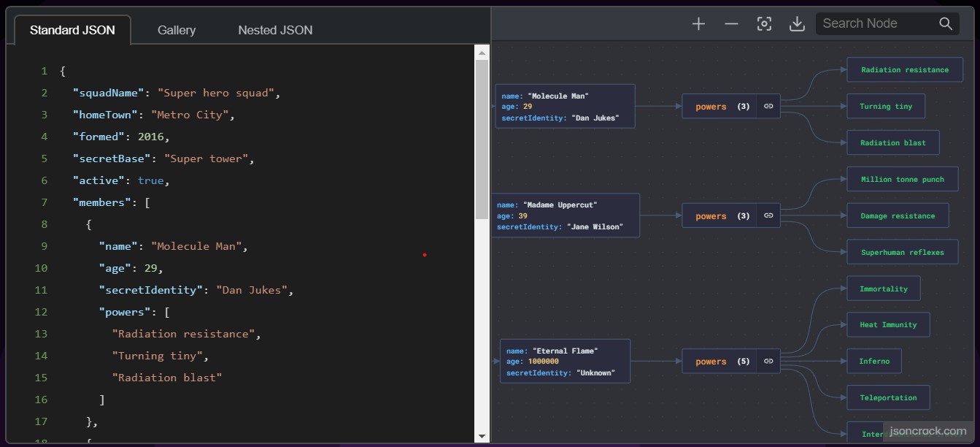The image size is (980, 447).
Task: Click the Eternal Flame powers (5) node
Action: pyautogui.click(x=719, y=361)
